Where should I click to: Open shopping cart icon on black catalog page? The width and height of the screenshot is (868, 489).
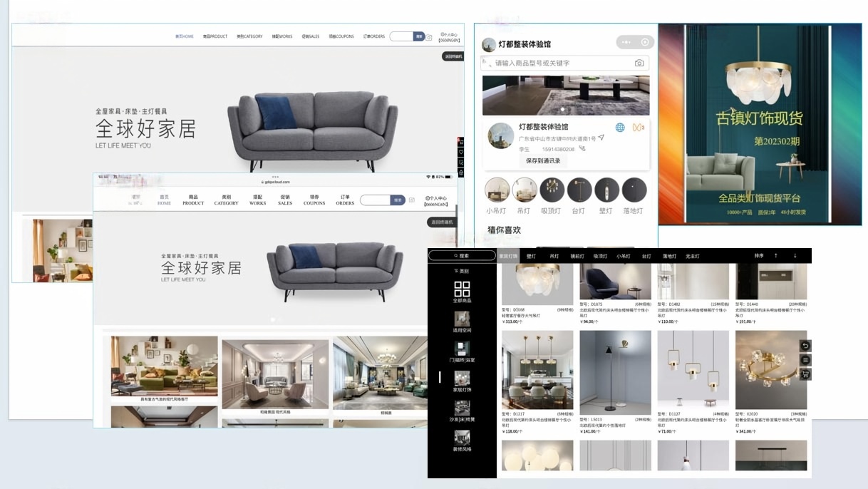[805, 374]
